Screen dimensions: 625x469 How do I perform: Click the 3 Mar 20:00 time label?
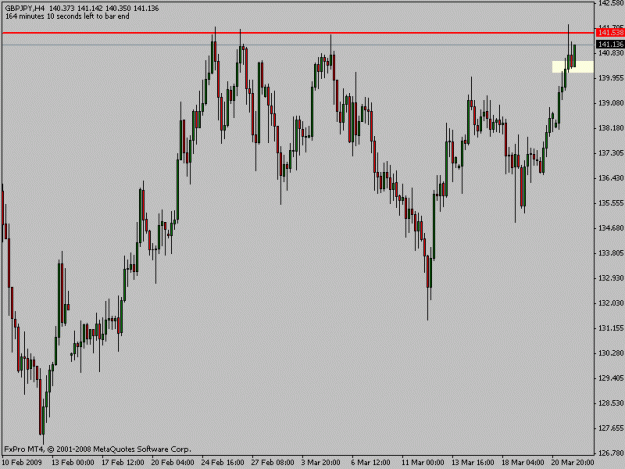pyautogui.click(x=321, y=463)
